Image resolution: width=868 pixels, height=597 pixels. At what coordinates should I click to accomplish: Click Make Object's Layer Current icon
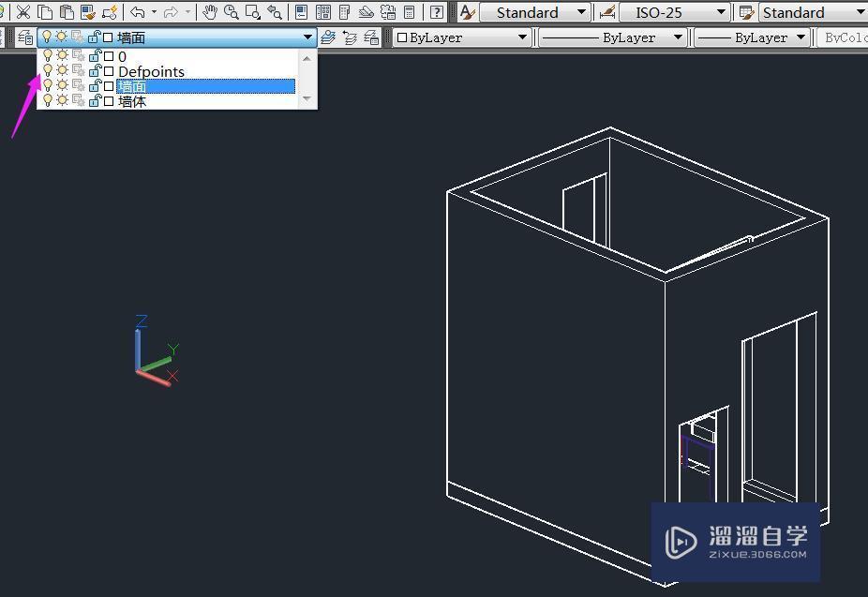(328, 37)
